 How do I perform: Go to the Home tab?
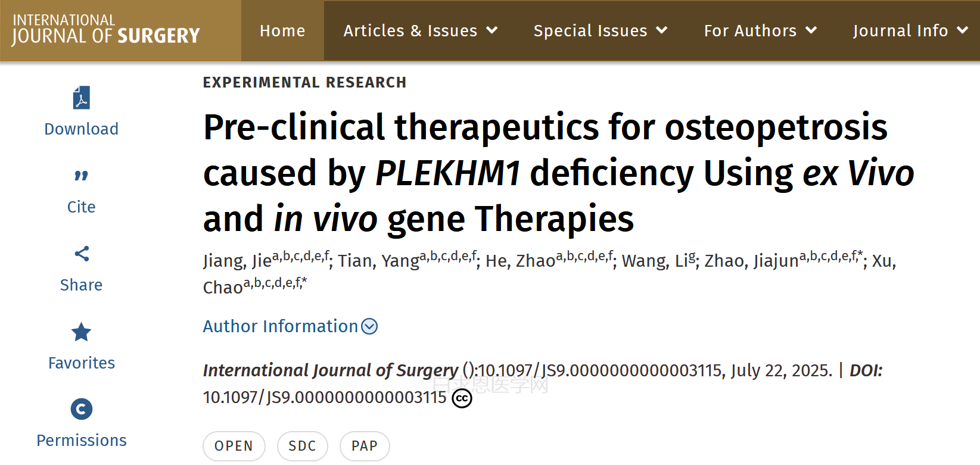pyautogui.click(x=282, y=30)
